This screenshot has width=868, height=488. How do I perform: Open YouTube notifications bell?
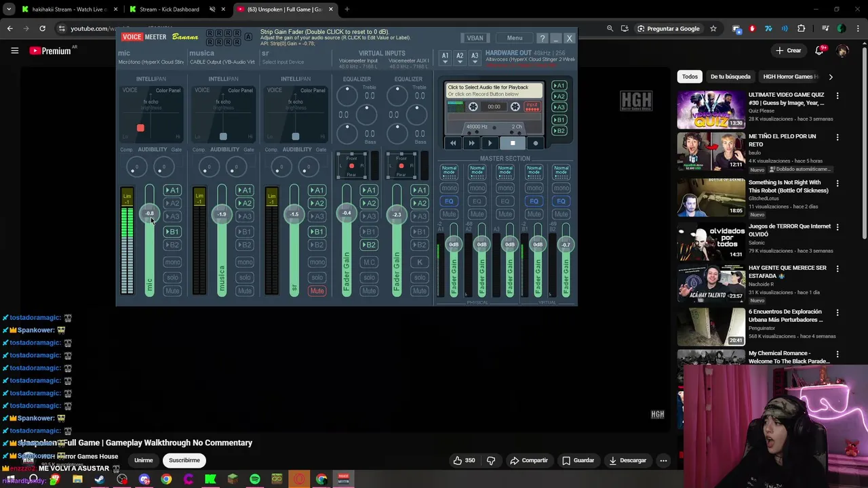click(x=819, y=51)
